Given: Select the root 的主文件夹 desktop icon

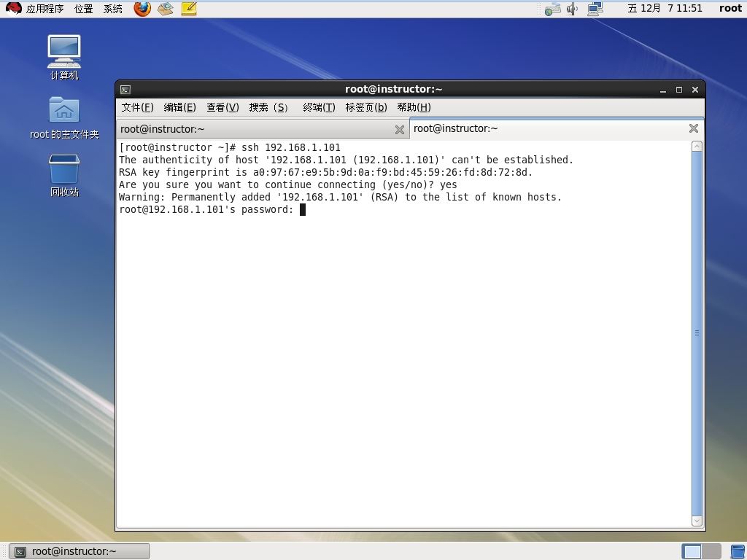Looking at the screenshot, I should pyautogui.click(x=64, y=117).
